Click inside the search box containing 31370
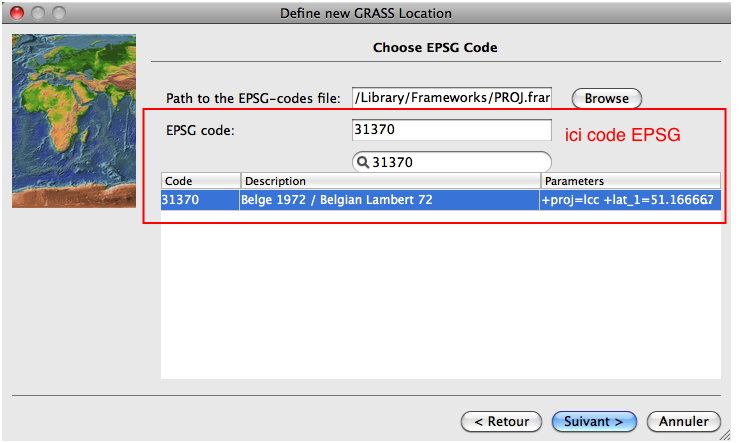This screenshot has width=741, height=443. pyautogui.click(x=460, y=162)
